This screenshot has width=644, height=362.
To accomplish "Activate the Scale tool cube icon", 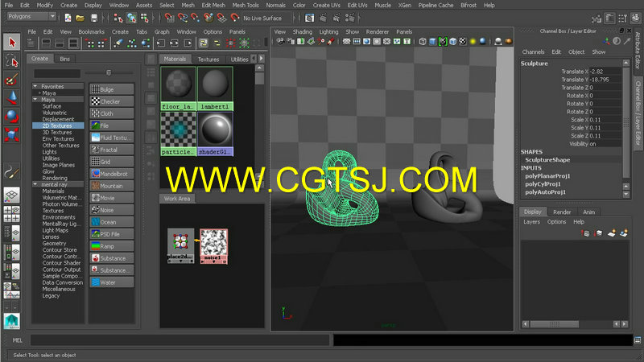I will pyautogui.click(x=12, y=134).
